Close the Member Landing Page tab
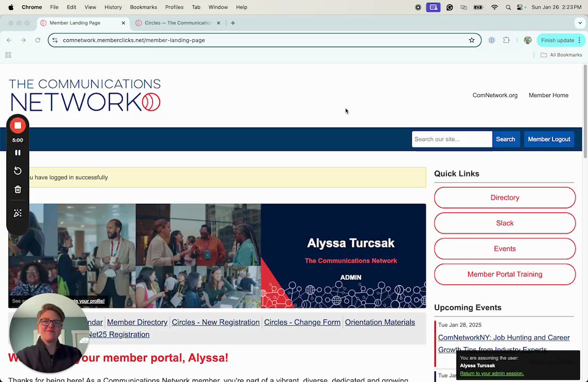This screenshot has height=382, width=588. 123,23
